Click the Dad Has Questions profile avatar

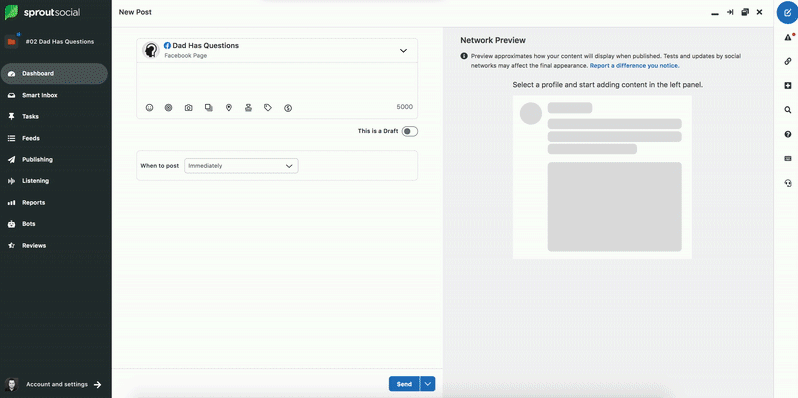pos(151,50)
